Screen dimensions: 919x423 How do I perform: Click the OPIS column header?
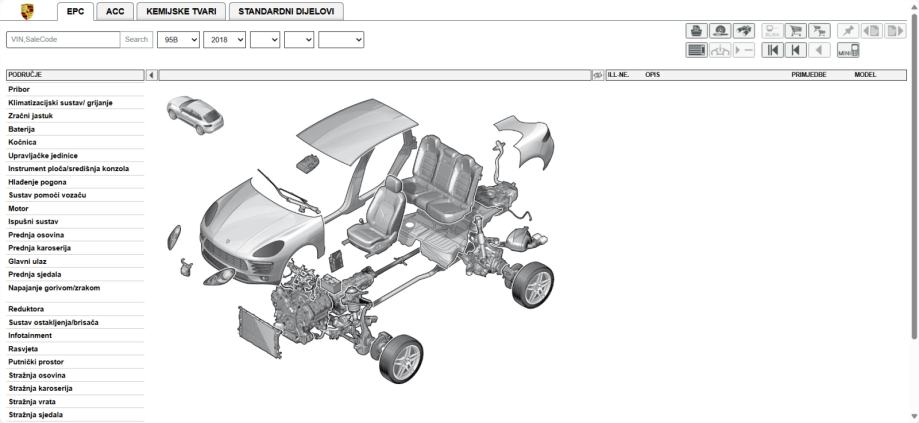tap(652, 75)
